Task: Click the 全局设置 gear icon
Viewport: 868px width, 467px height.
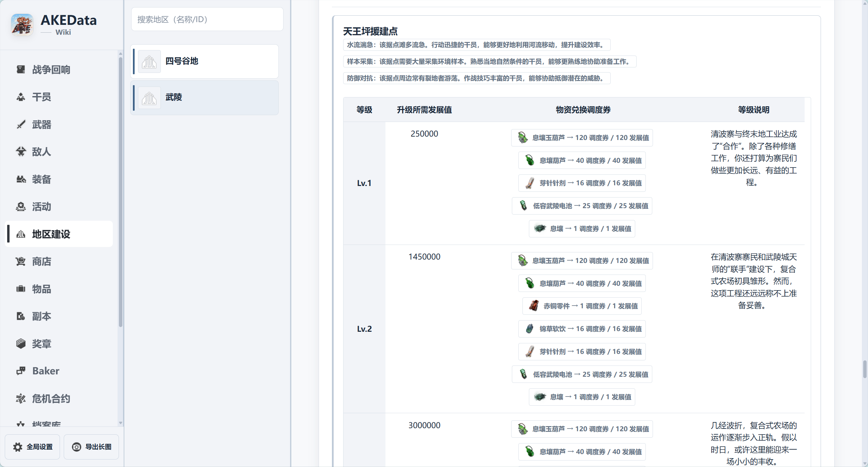Action: 18,447
